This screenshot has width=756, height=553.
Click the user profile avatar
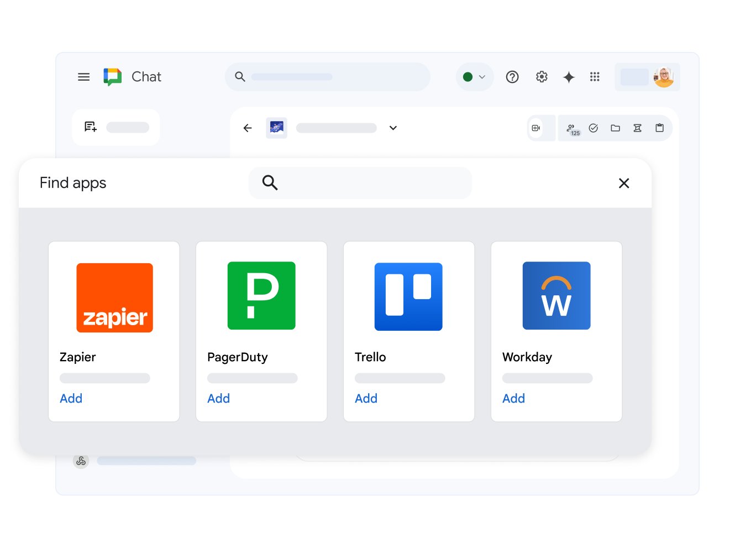(664, 77)
